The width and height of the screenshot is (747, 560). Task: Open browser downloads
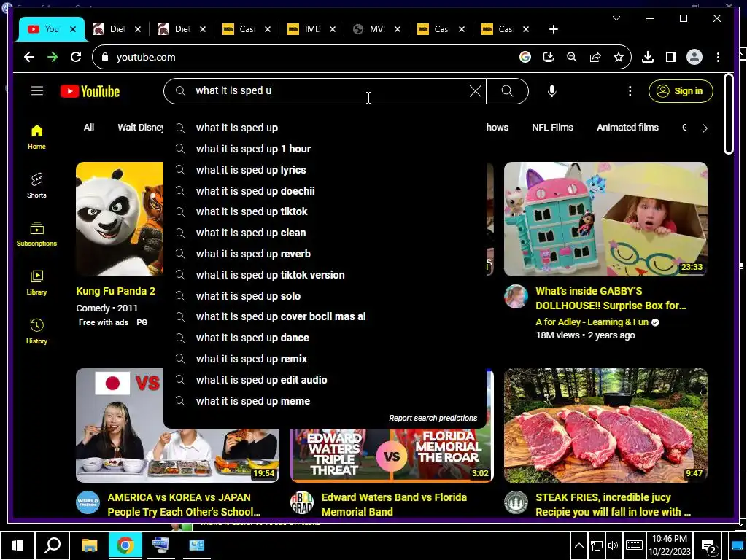click(x=648, y=57)
